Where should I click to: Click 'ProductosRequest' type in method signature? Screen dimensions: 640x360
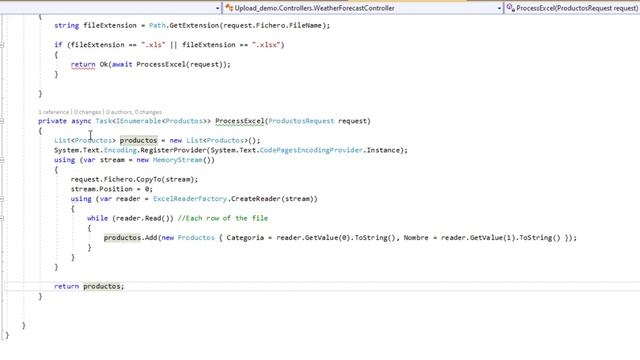[x=301, y=121]
